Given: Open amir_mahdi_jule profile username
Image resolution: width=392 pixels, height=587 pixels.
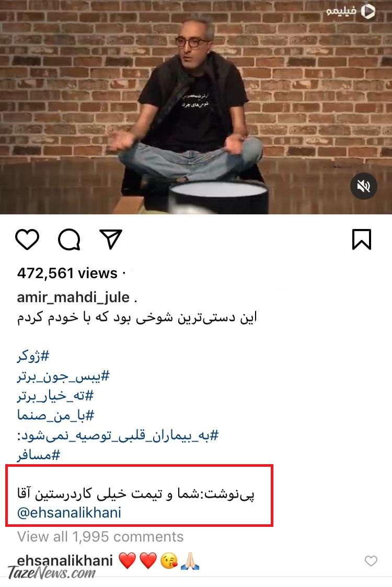Looking at the screenshot, I should pos(73,297).
